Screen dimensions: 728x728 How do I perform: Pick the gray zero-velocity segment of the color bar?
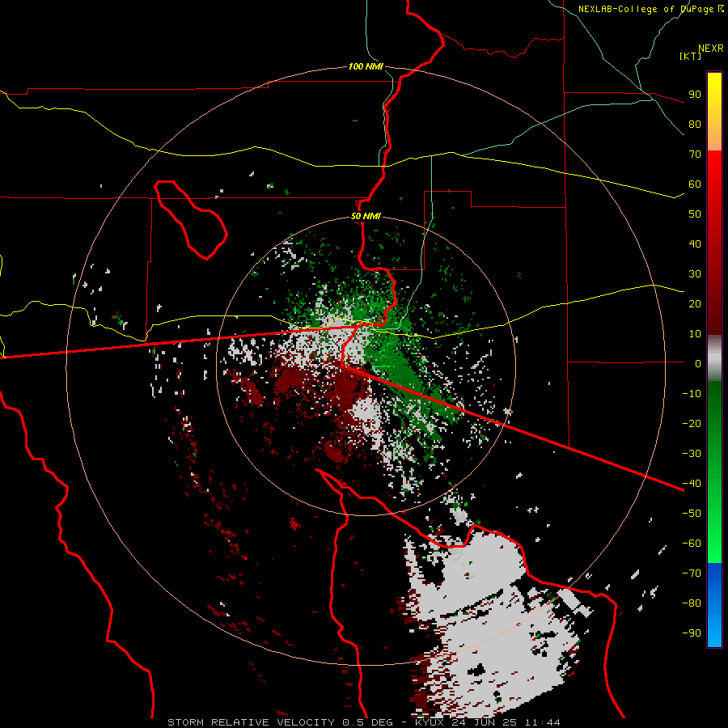pyautogui.click(x=714, y=358)
